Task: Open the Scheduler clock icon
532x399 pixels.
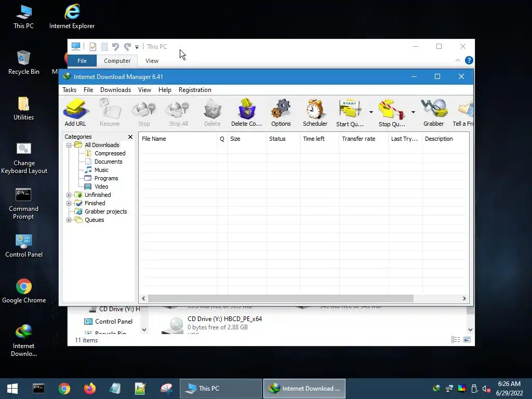Action: [315, 113]
